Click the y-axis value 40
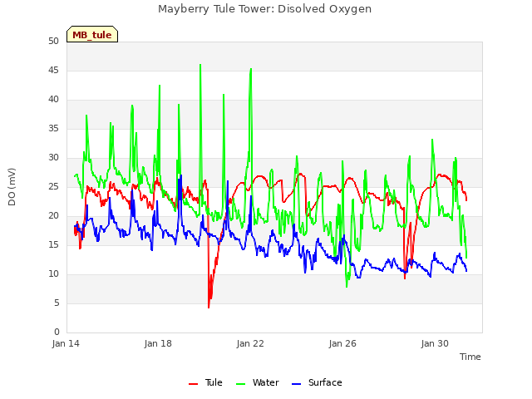 coord(53,100)
